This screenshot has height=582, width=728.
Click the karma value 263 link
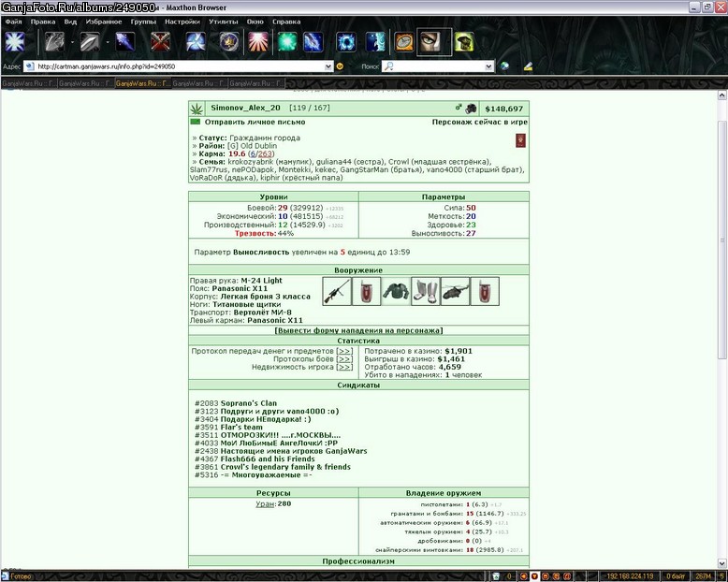point(265,153)
